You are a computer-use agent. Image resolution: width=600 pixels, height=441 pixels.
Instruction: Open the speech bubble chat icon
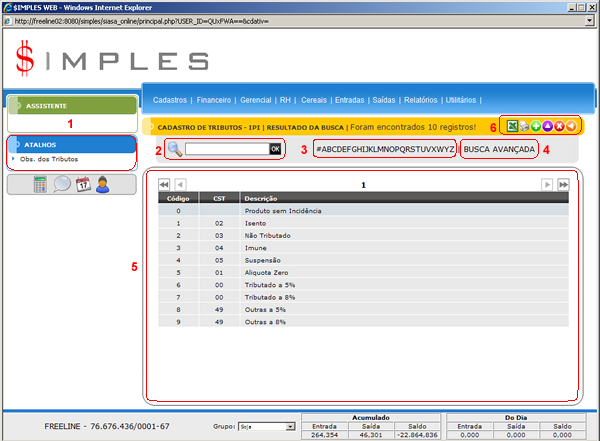click(x=62, y=184)
